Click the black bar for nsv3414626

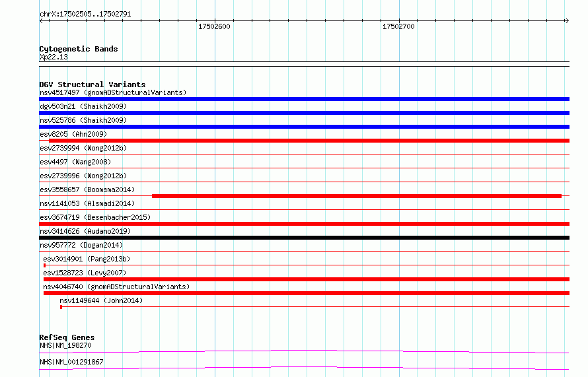click(x=304, y=238)
